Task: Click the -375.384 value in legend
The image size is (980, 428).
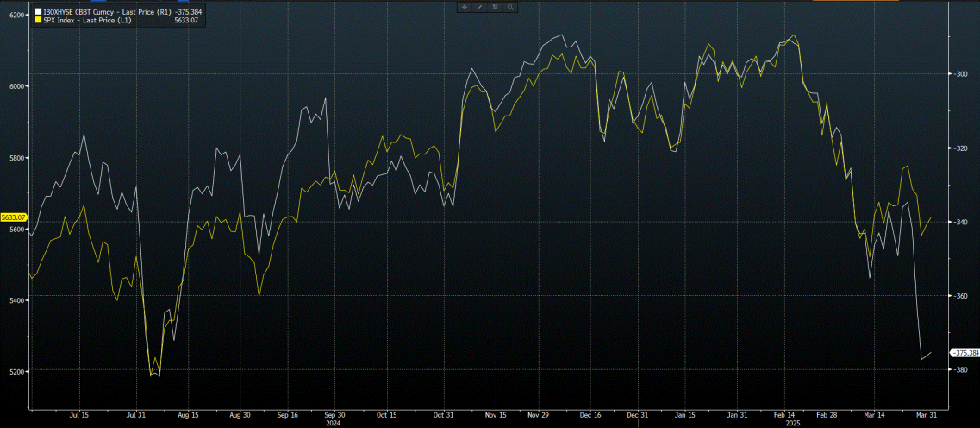Action: (188, 11)
